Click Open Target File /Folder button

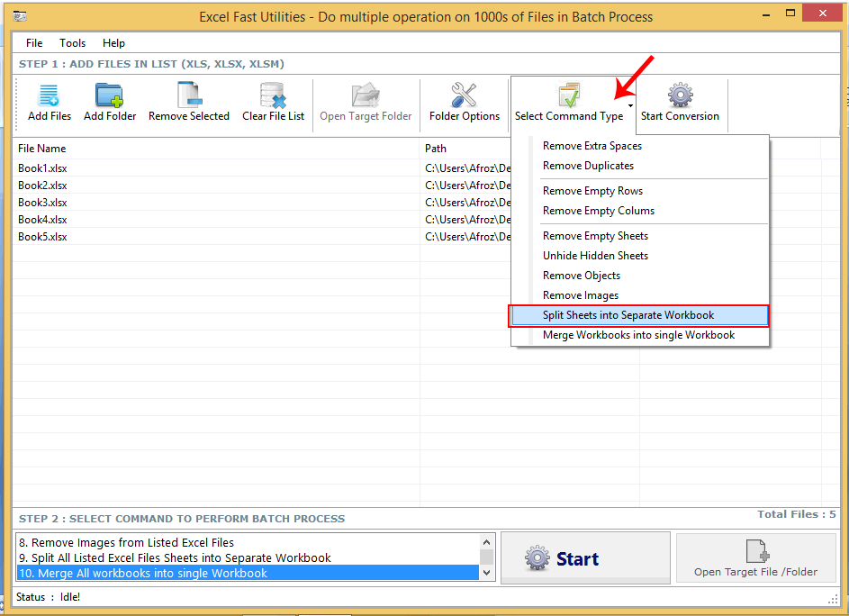(755, 557)
